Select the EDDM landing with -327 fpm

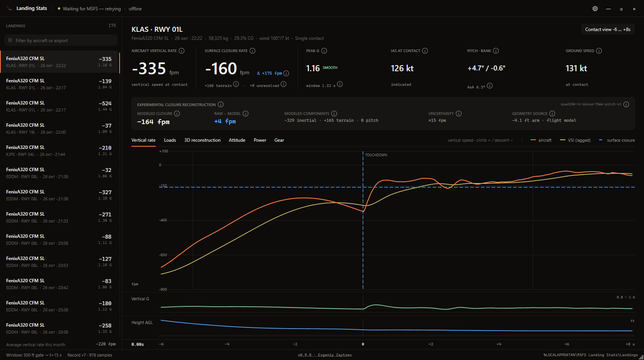click(60, 195)
